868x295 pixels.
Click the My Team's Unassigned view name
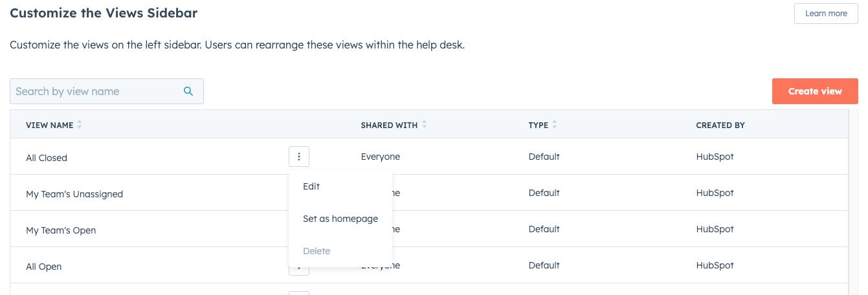tap(74, 194)
